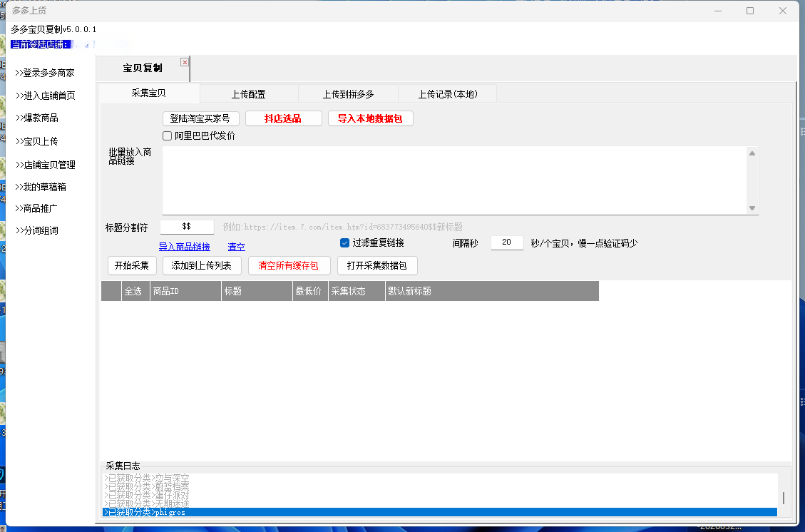This screenshot has width=805, height=532.
Task: Enable the 阿里巴巴代发价 checkbox
Action: click(168, 135)
